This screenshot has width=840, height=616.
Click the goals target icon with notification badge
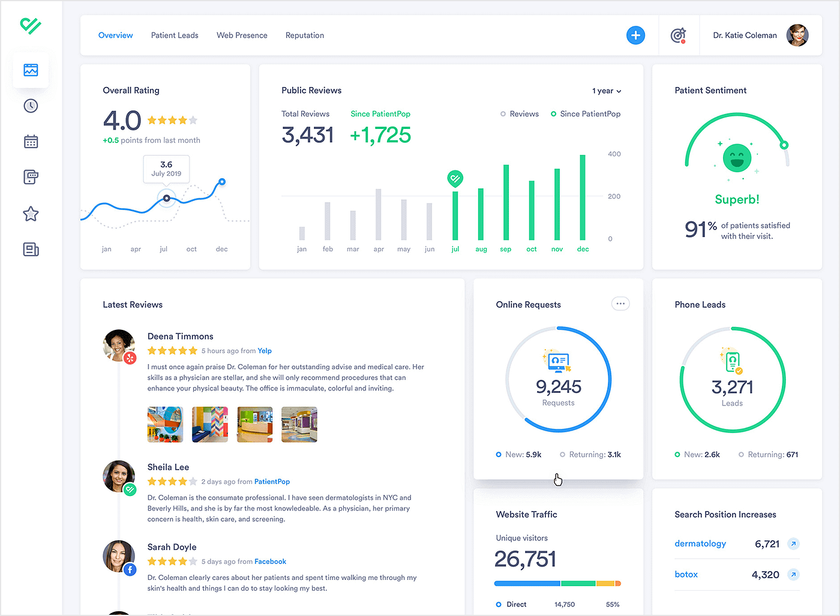point(679,35)
